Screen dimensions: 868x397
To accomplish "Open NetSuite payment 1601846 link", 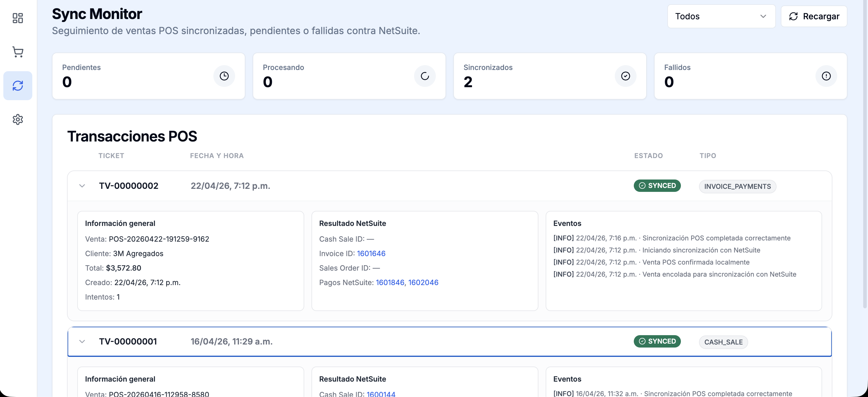I will pyautogui.click(x=390, y=282).
